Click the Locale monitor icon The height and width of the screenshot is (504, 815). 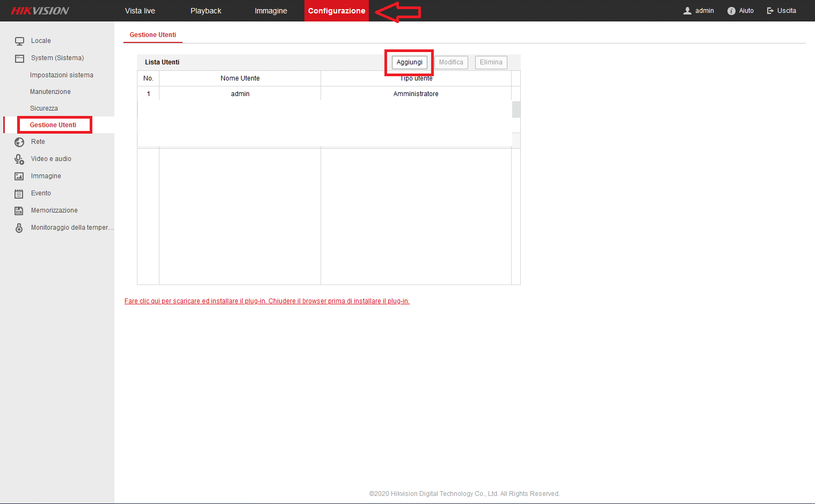[x=19, y=41]
